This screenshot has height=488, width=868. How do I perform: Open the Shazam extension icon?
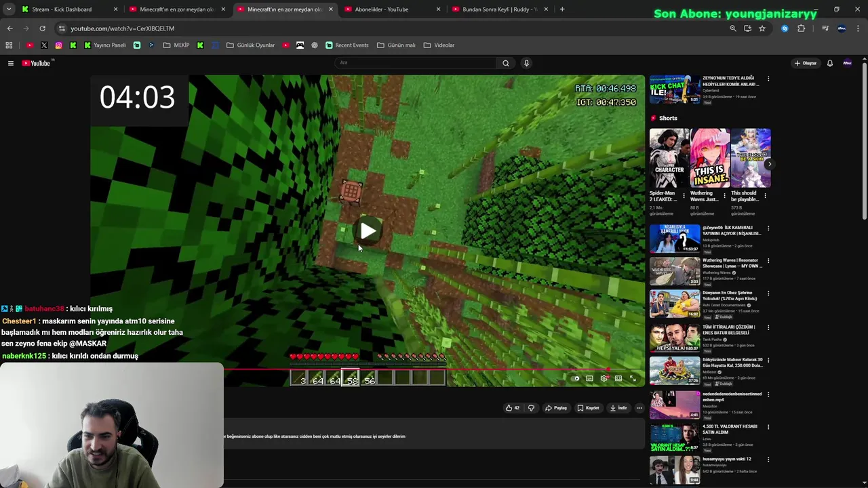click(x=785, y=28)
